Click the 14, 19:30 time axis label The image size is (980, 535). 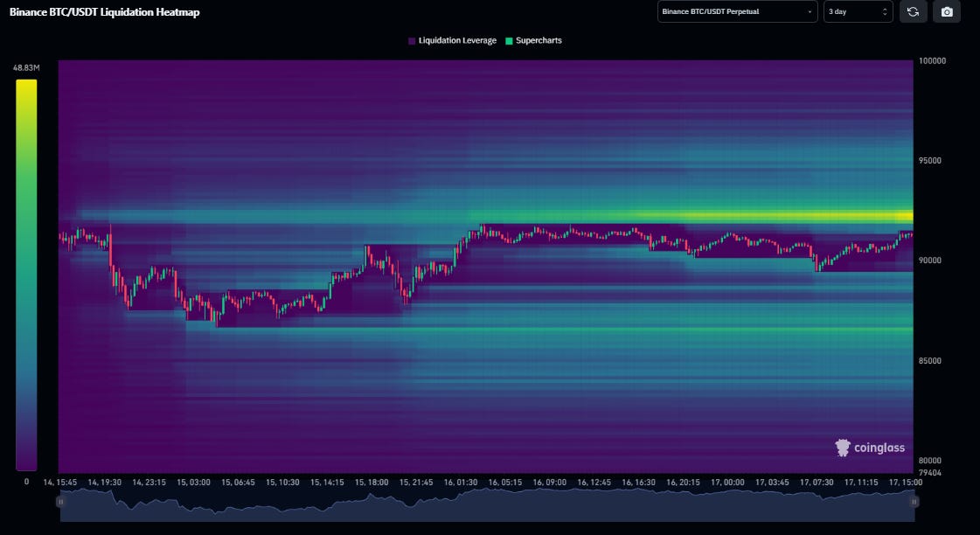(104, 483)
